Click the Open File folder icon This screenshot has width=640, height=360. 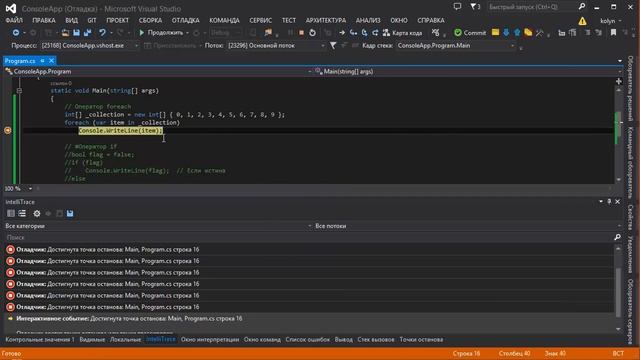pyautogui.click(x=65, y=33)
